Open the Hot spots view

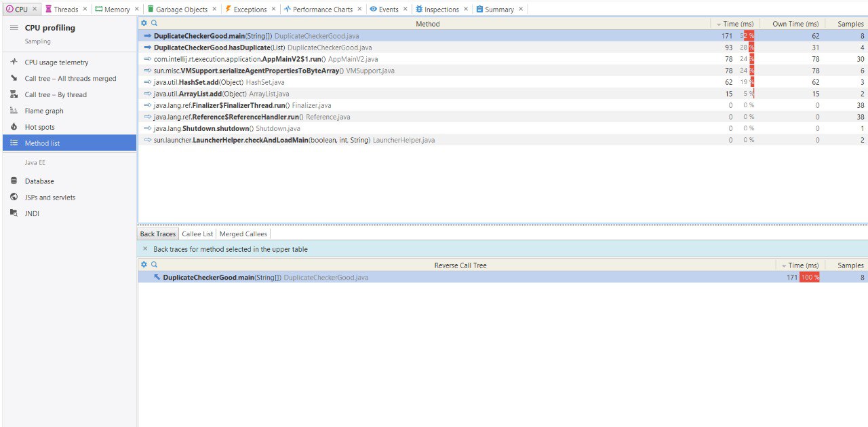tap(69, 128)
